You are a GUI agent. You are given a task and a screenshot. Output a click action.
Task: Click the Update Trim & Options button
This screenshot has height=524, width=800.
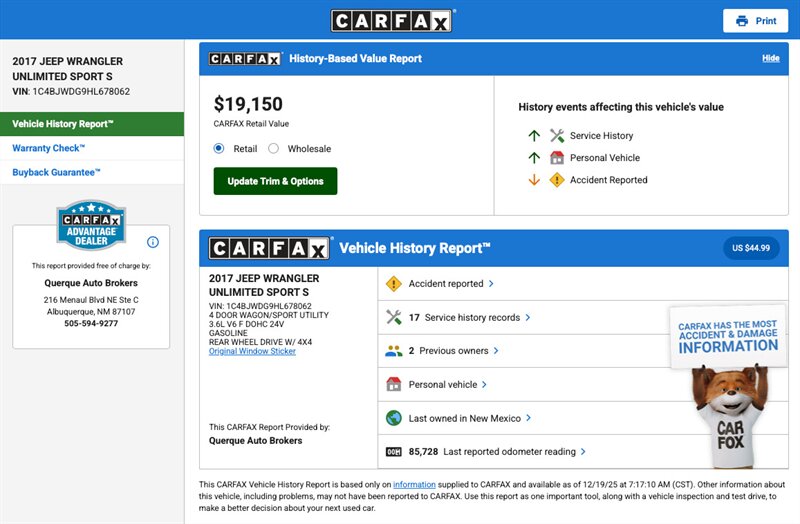pyautogui.click(x=275, y=181)
